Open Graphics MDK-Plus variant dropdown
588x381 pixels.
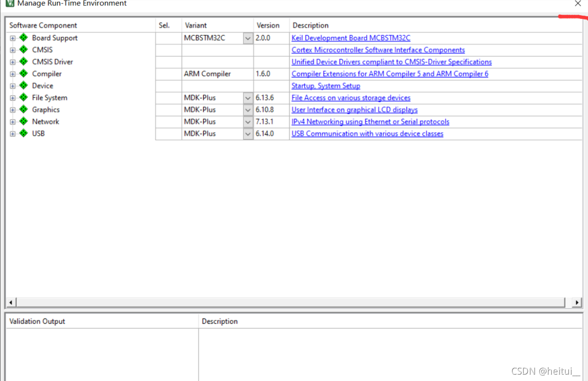tap(248, 110)
